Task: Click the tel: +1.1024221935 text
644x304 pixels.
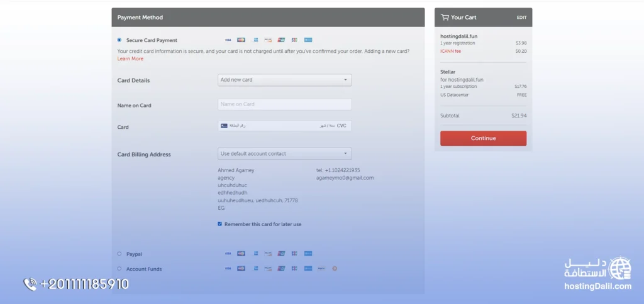Action: point(338,170)
